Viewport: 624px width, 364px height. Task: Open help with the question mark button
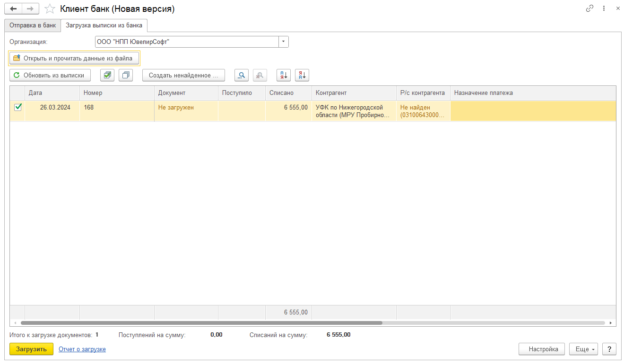click(609, 349)
